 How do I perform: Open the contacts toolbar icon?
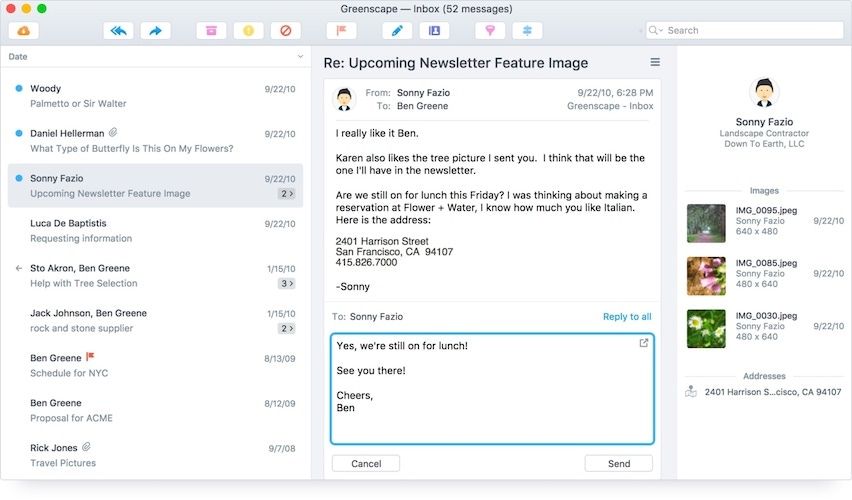pos(434,31)
